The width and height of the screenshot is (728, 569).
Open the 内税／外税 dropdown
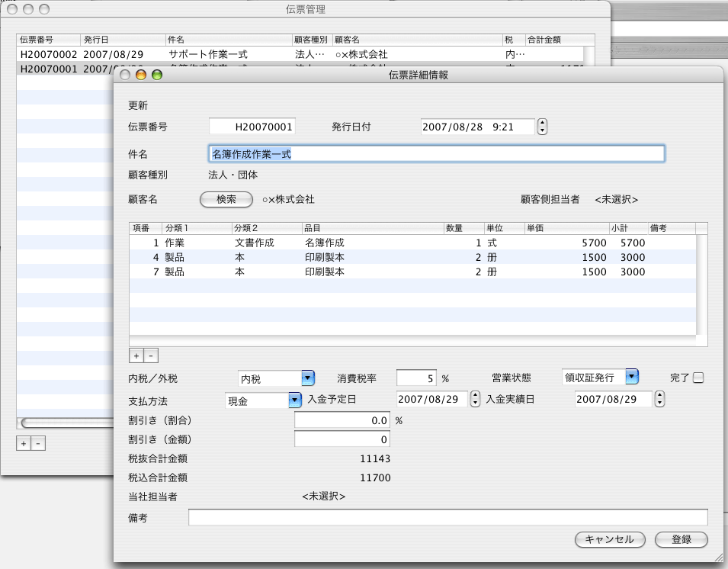tap(307, 378)
